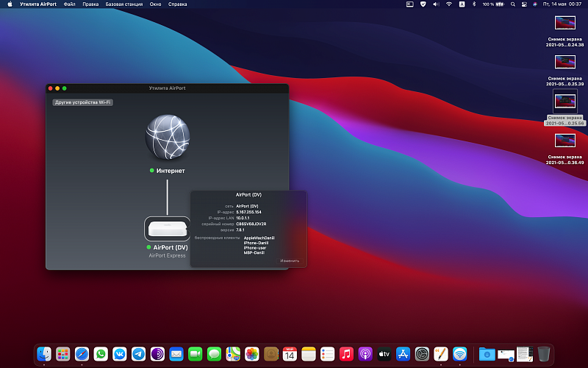Open the App Store from the Dock
Image resolution: width=588 pixels, height=368 pixels.
pos(403,354)
